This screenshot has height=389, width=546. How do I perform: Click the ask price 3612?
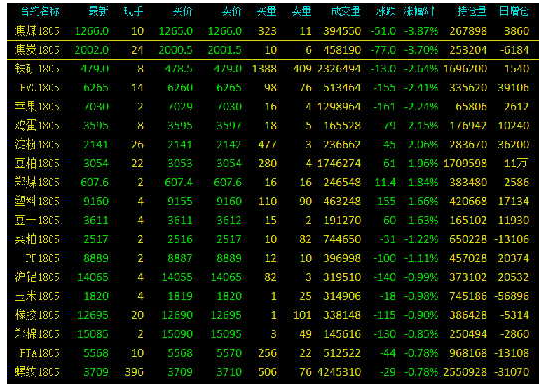pyautogui.click(x=229, y=220)
